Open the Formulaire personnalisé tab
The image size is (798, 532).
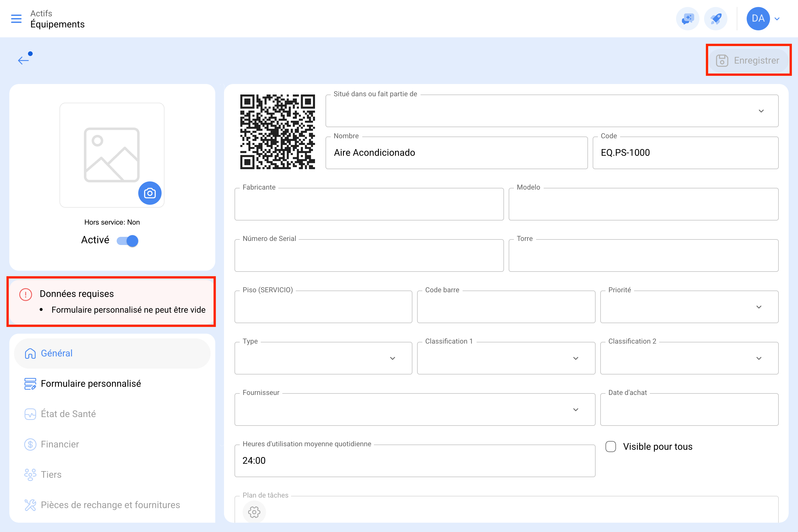tap(112, 383)
